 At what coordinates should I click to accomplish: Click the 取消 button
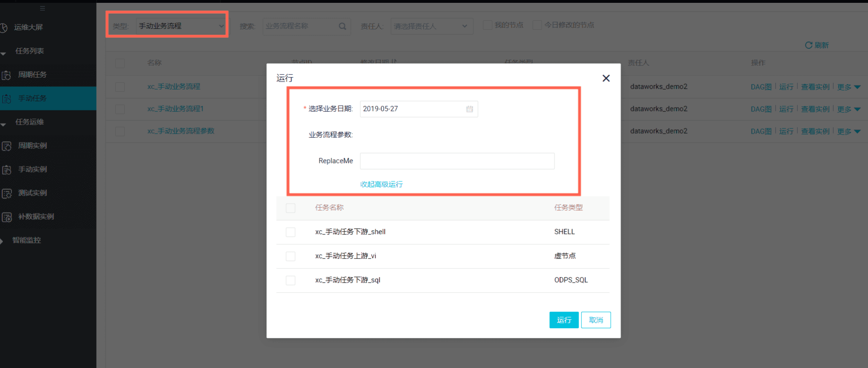pyautogui.click(x=596, y=320)
